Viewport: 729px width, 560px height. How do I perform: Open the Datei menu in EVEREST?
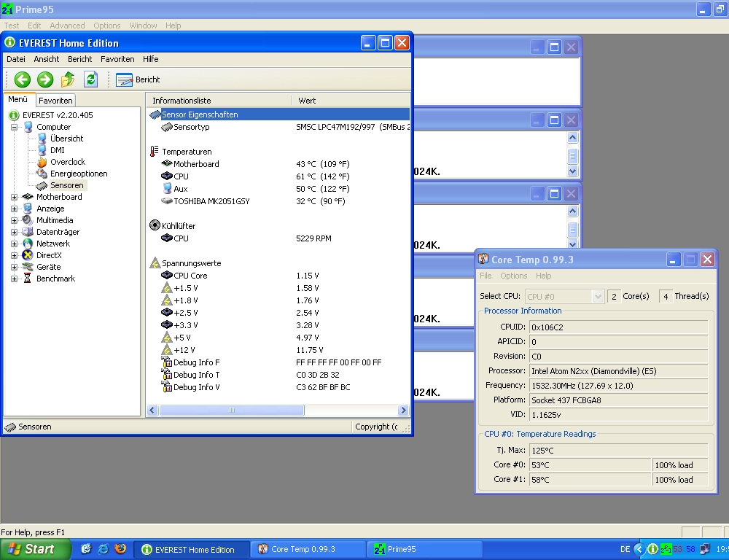coord(16,59)
